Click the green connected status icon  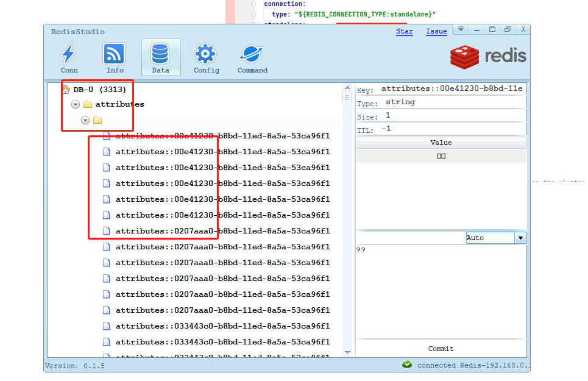[x=407, y=365]
